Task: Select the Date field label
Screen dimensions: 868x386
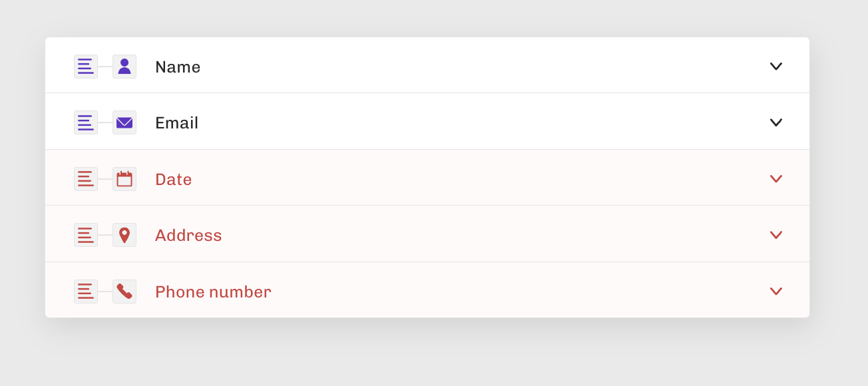Action: (x=173, y=179)
